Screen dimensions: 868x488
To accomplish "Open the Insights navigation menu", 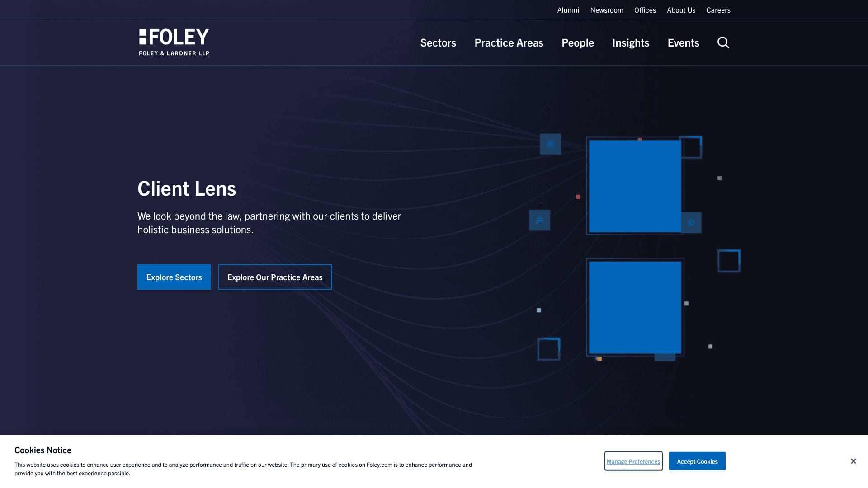I will (630, 42).
